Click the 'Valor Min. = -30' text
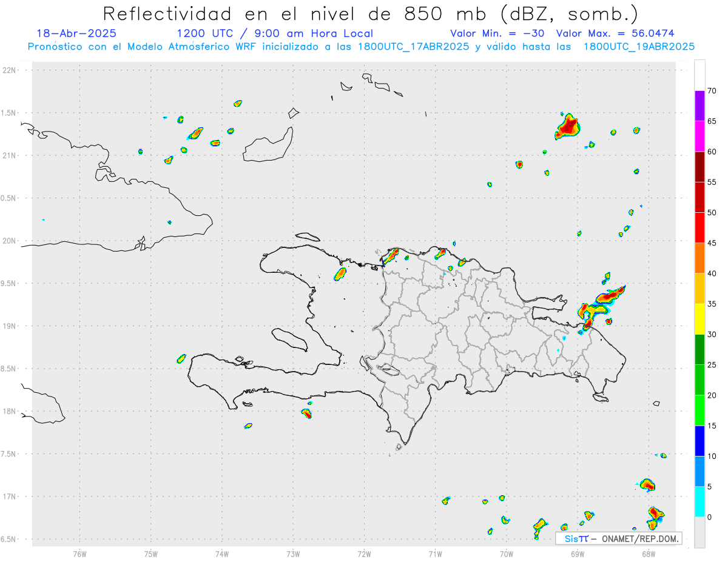This screenshot has width=728, height=562. pos(497,33)
